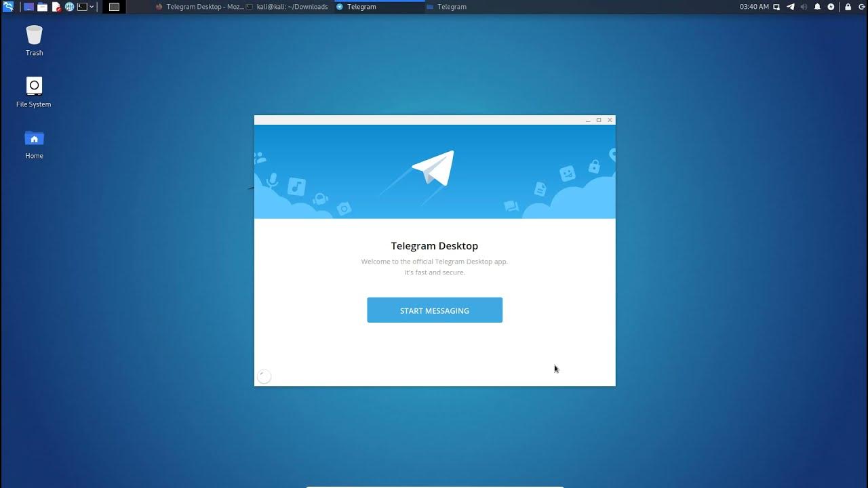Click the muted volume tray icon
This screenshot has height=488, width=868.
pyautogui.click(x=804, y=7)
